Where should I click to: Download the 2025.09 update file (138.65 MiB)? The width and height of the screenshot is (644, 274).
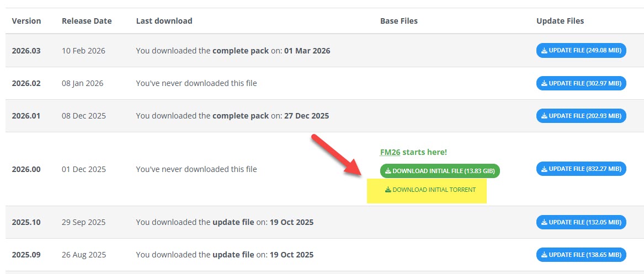point(581,255)
